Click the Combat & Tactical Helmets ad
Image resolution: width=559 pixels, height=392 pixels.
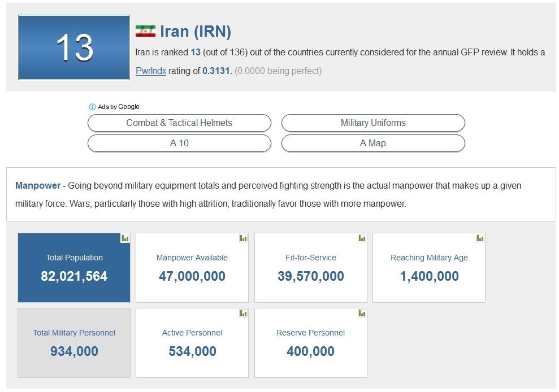[179, 123]
